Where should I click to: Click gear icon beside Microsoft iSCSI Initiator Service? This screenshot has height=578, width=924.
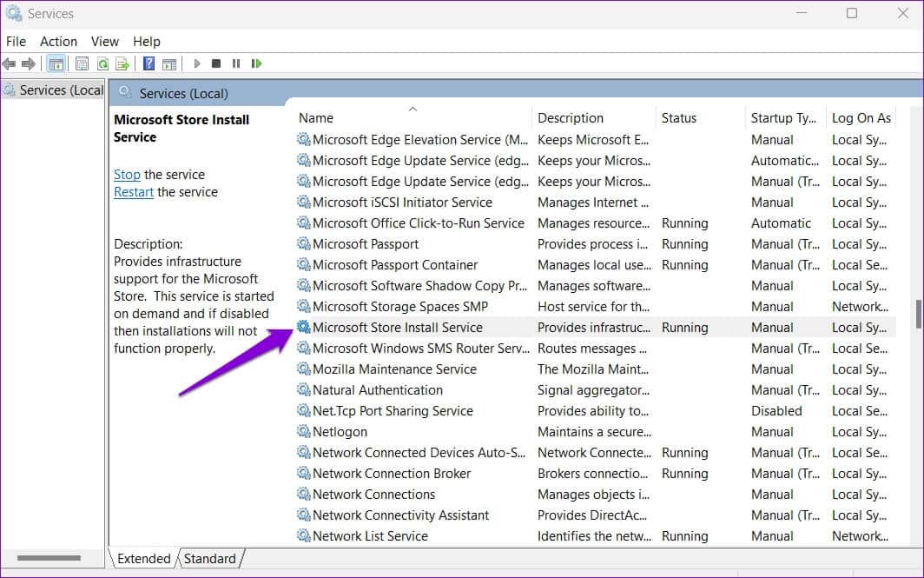tap(303, 202)
